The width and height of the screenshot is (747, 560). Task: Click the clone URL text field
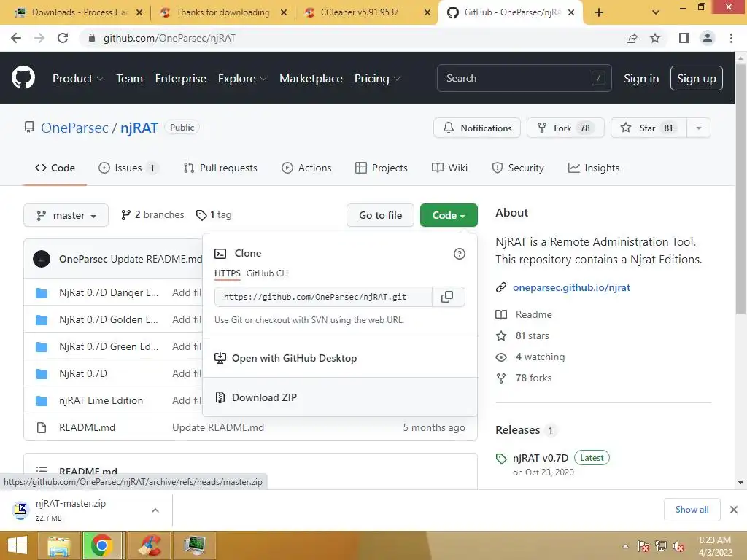[323, 297]
